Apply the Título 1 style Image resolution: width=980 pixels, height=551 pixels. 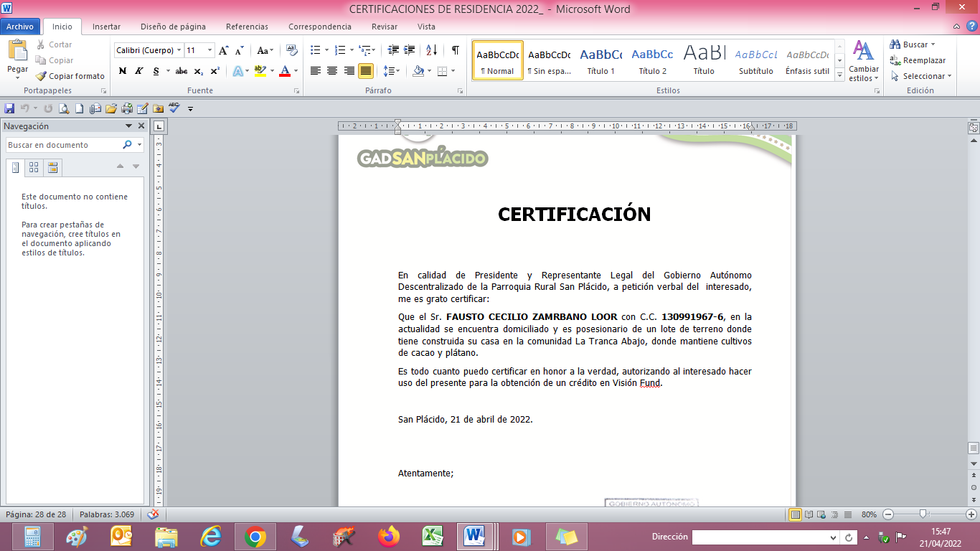click(600, 60)
